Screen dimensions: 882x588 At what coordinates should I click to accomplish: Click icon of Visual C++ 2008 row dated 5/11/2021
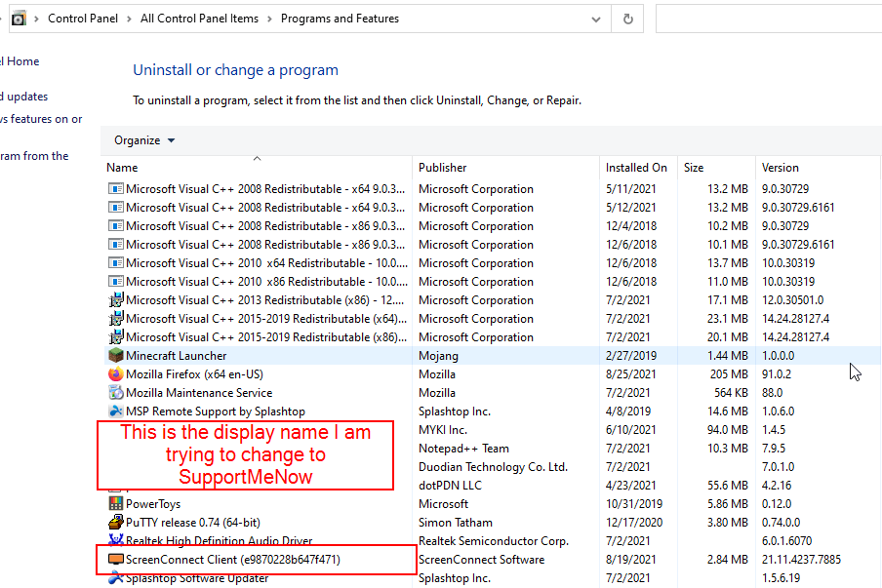116,188
